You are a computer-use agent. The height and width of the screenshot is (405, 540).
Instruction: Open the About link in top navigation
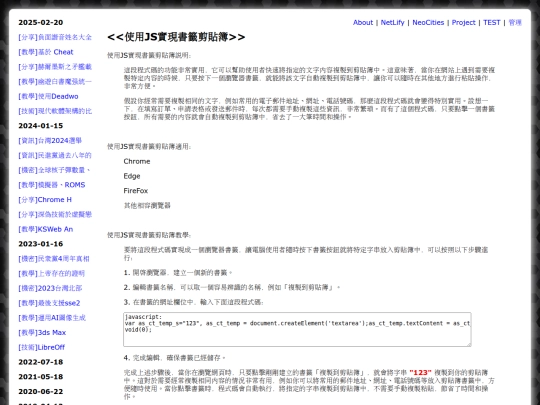363,22
